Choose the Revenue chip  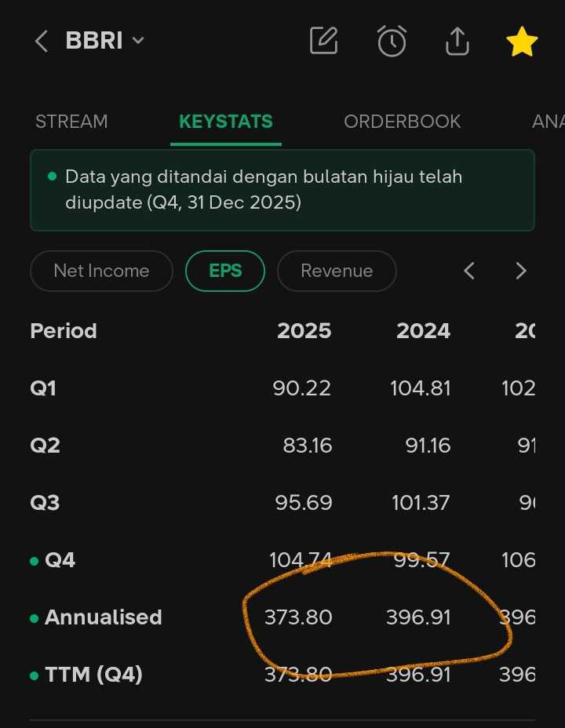click(337, 271)
